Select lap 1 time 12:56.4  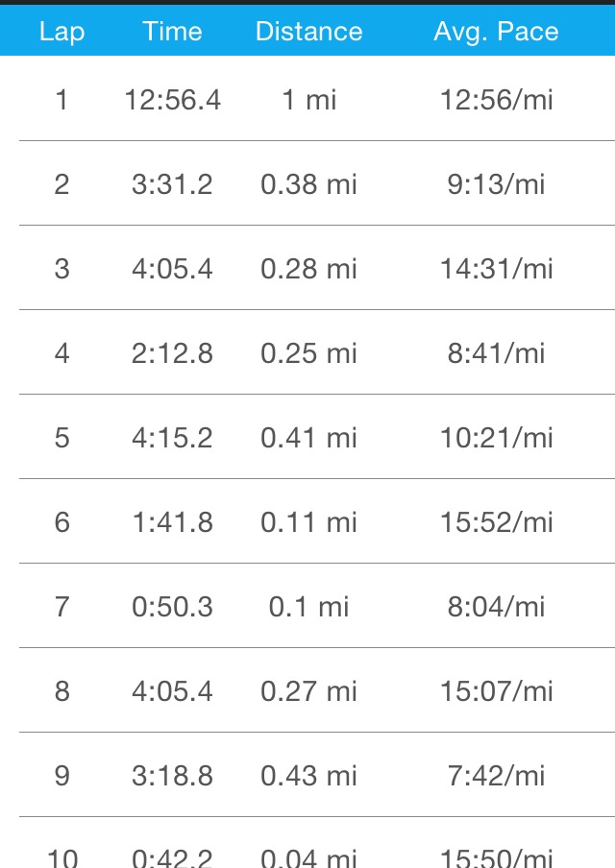point(172,100)
